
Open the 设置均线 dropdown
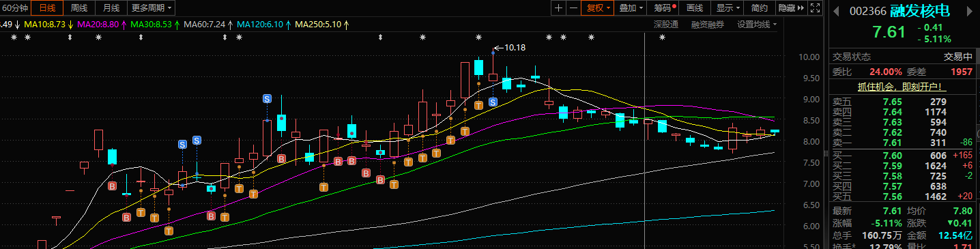tap(757, 25)
